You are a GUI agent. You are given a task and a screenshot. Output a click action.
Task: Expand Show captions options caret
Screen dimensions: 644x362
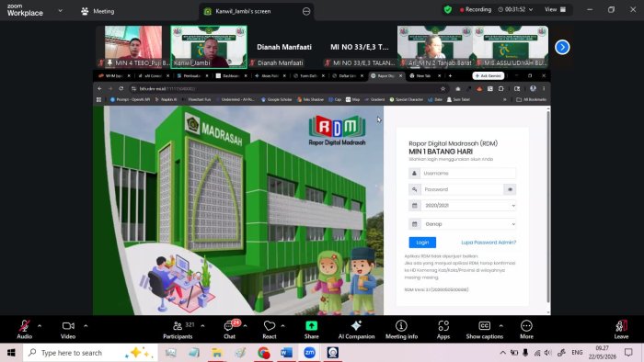click(x=501, y=326)
